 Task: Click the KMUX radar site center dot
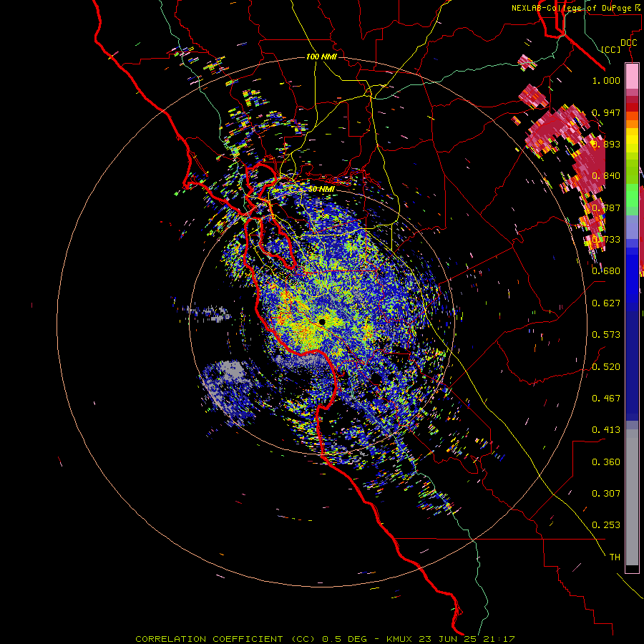(x=322, y=321)
